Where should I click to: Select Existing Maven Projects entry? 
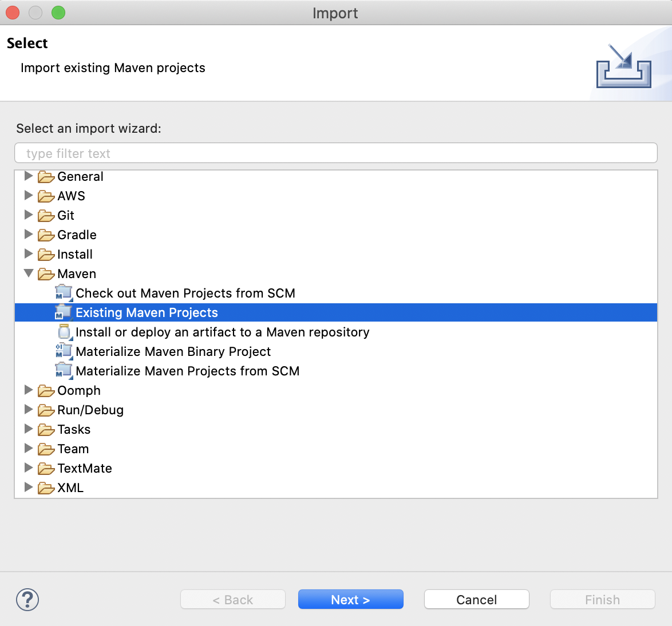tap(336, 312)
